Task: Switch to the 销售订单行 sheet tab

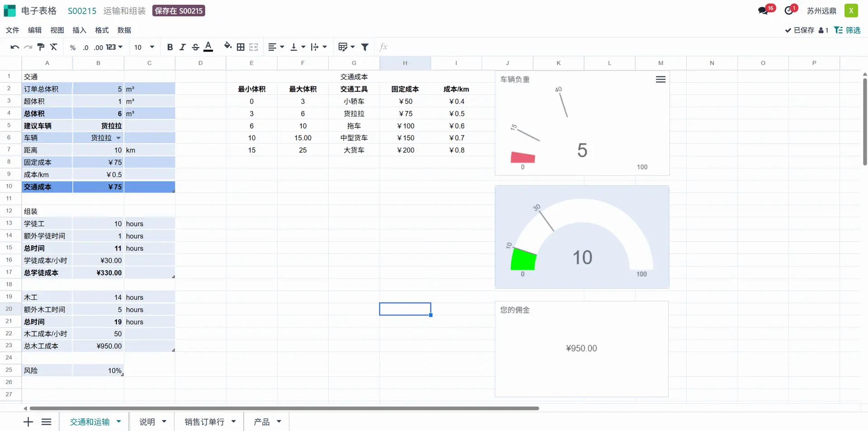Action: pos(204,422)
